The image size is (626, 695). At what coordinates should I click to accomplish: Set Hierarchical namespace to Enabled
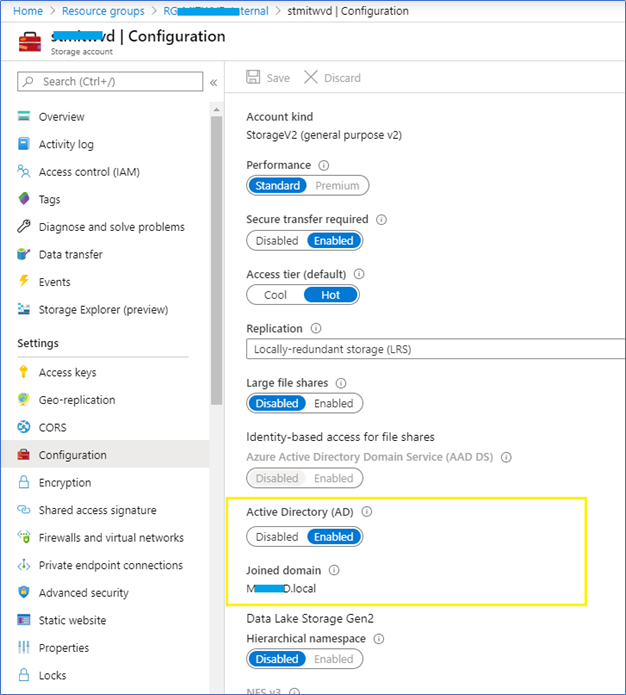[334, 659]
